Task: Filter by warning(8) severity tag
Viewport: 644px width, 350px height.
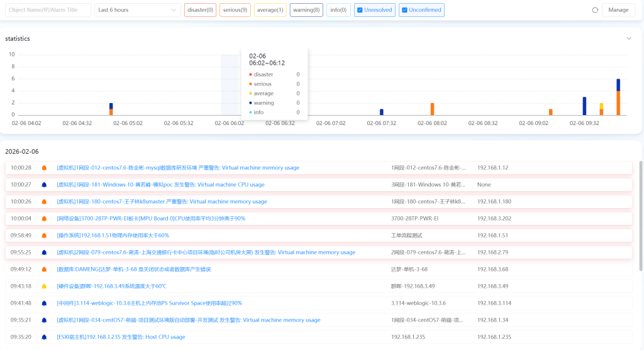Action: pyautogui.click(x=306, y=10)
